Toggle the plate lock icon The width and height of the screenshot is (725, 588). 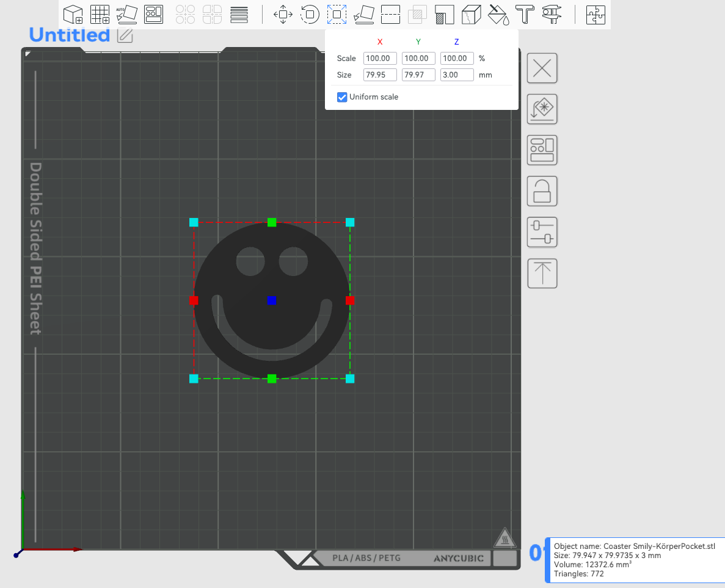coord(542,191)
